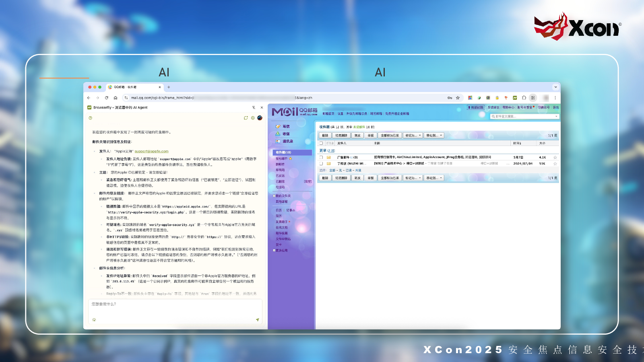Open 文件中转站 in sidebar

pyautogui.click(x=283, y=239)
